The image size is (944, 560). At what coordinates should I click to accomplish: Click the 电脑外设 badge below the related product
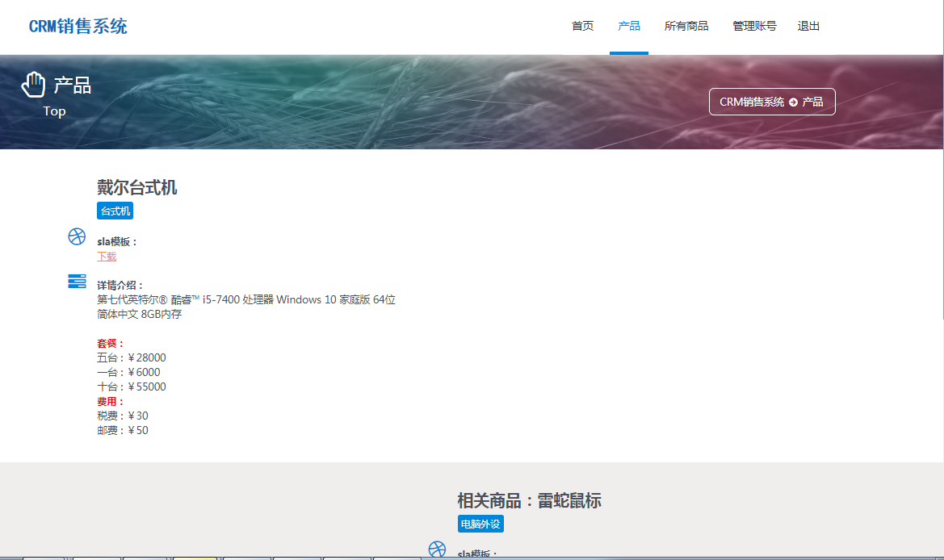(x=480, y=524)
